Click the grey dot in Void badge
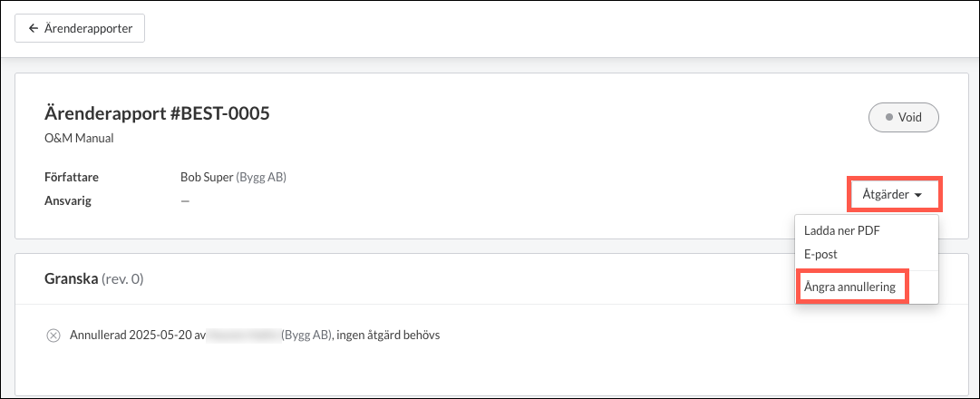980x399 pixels. pos(888,117)
